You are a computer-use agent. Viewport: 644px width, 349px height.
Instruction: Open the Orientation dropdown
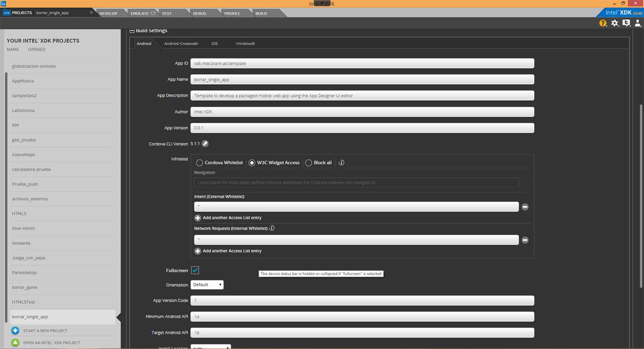coord(207,285)
